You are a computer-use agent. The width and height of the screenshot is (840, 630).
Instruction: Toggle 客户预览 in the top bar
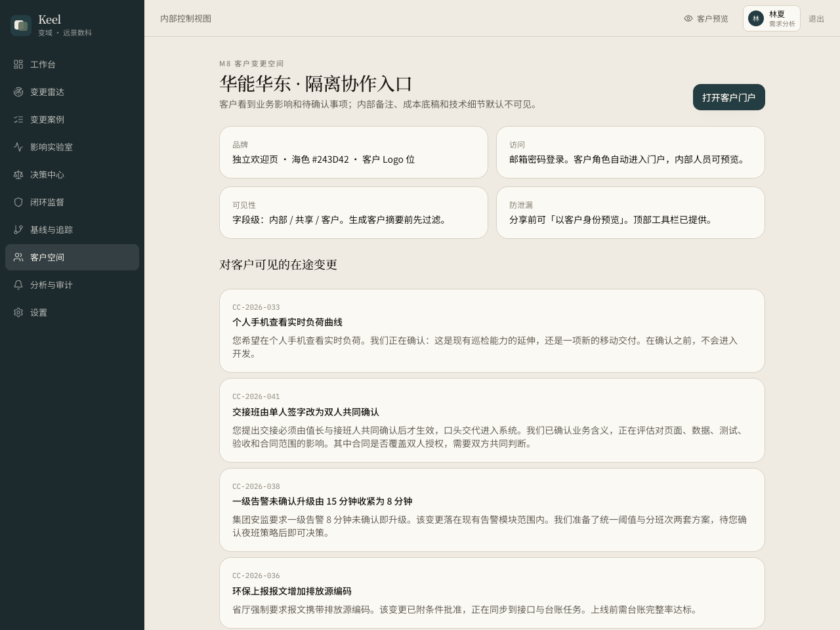click(706, 18)
